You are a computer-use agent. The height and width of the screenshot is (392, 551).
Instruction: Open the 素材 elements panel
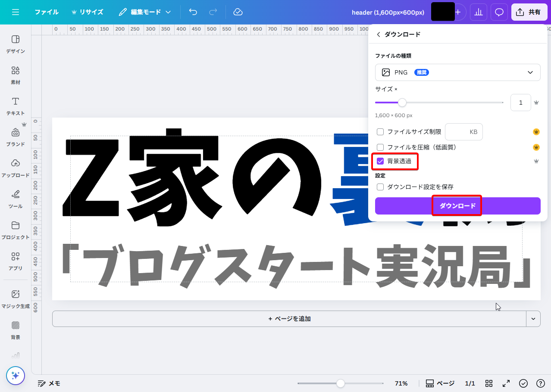(16, 75)
